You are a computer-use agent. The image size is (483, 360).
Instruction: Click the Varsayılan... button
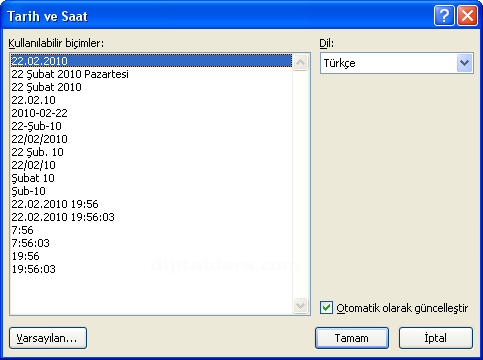48,338
